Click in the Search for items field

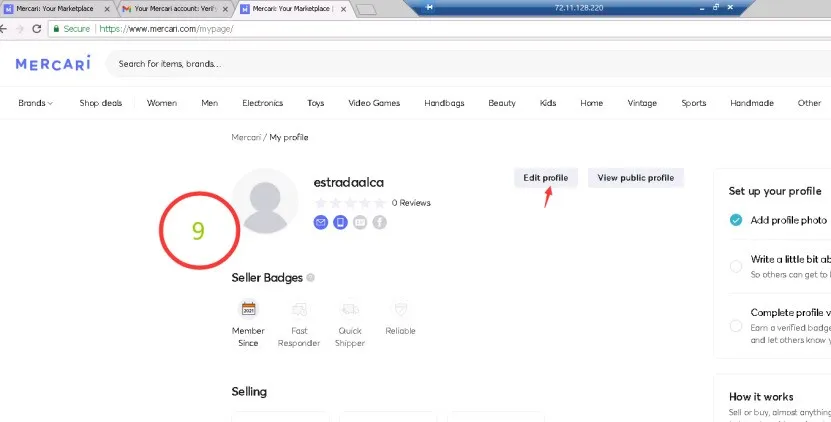[466, 64]
